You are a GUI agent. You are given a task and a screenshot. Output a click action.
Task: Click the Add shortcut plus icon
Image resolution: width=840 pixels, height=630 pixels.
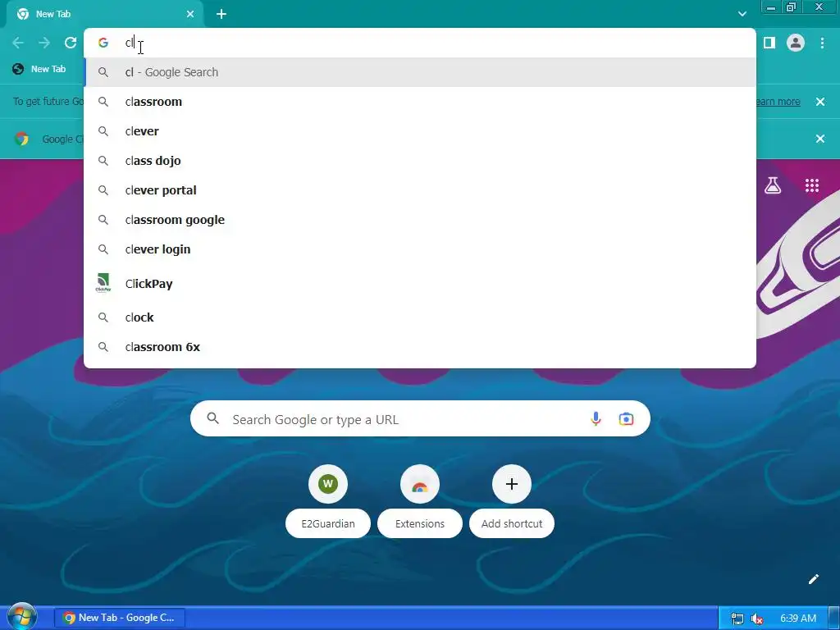[x=512, y=484]
